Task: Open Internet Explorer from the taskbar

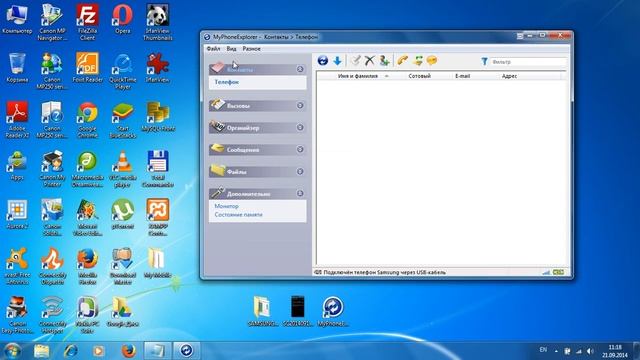Action: pos(70,351)
